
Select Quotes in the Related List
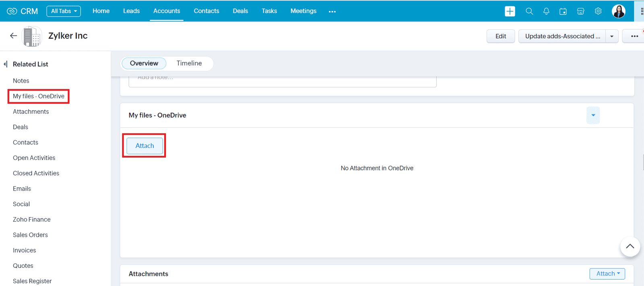[23, 266]
